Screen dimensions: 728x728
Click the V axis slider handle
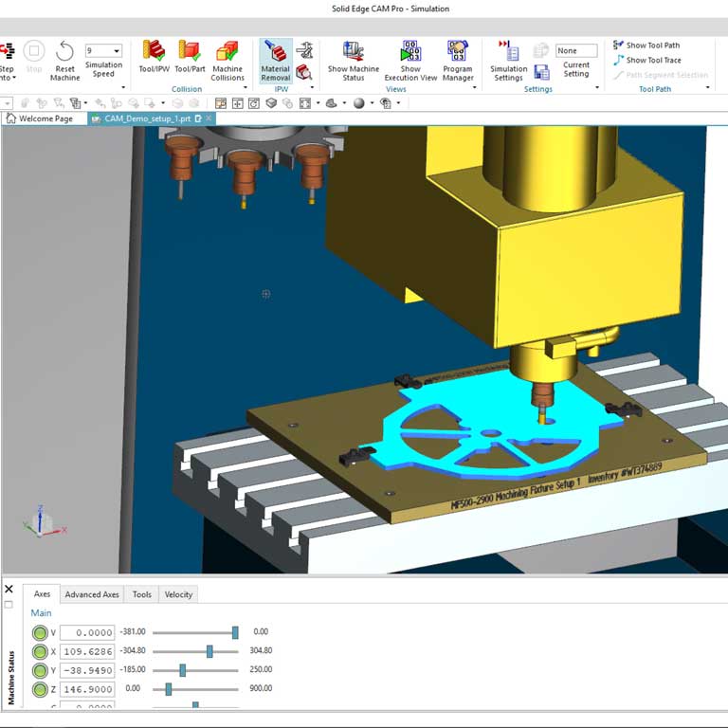235,632
